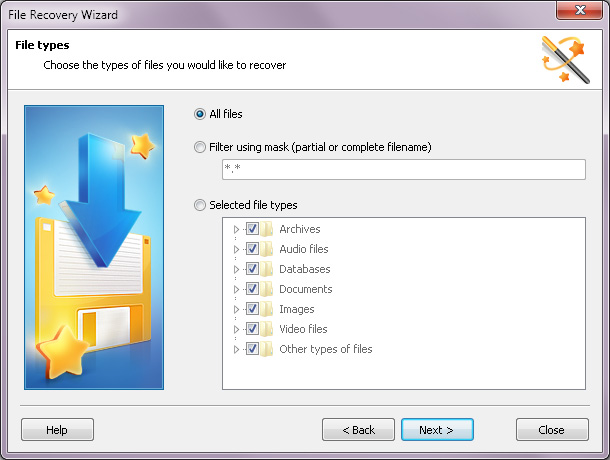The width and height of the screenshot is (610, 460).
Task: Select Other types of files label
Action: (326, 349)
